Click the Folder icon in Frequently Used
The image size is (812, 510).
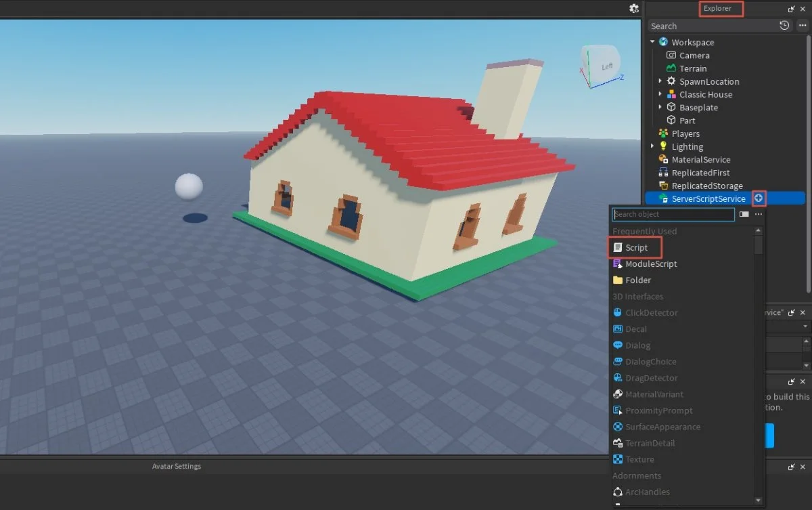pyautogui.click(x=617, y=280)
